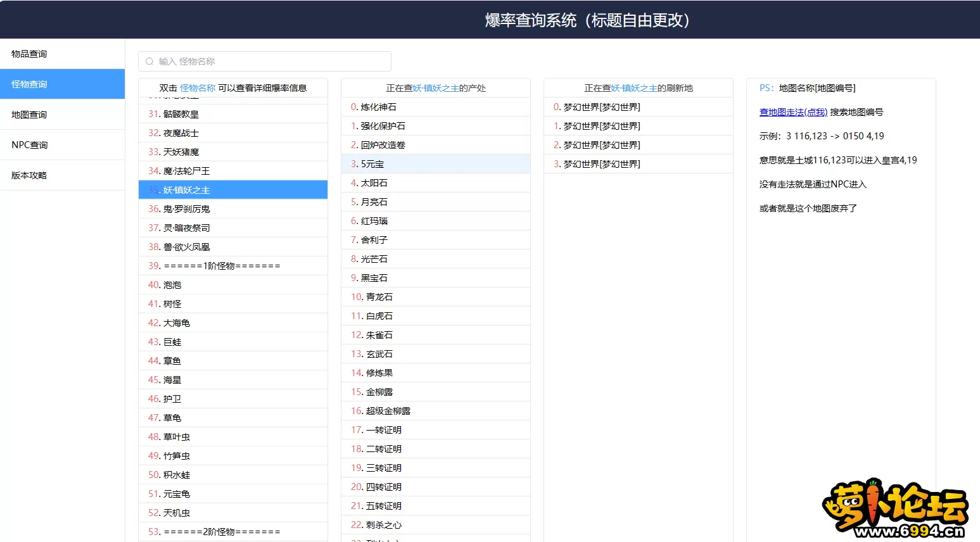980x542 pixels.
Task: Select monster 48. 草叶虫
Action: click(x=233, y=437)
